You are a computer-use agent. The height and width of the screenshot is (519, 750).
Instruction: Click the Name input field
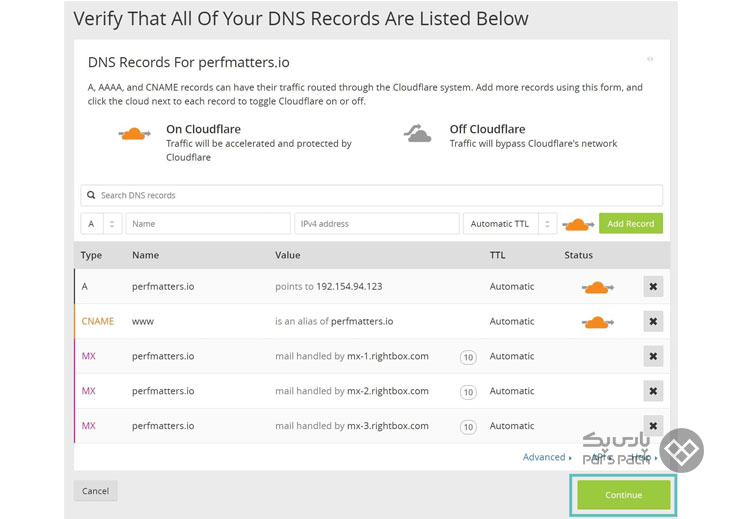tap(208, 223)
